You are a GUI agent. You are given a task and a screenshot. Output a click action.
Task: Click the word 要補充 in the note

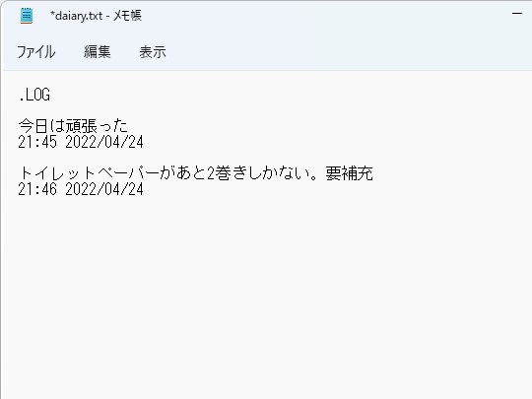[349, 172]
